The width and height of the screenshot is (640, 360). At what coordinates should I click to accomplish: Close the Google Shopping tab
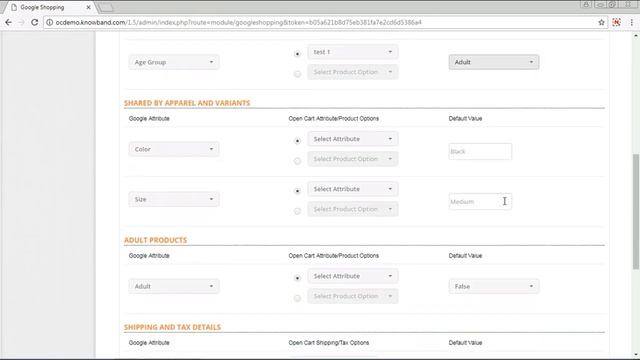coord(89,7)
